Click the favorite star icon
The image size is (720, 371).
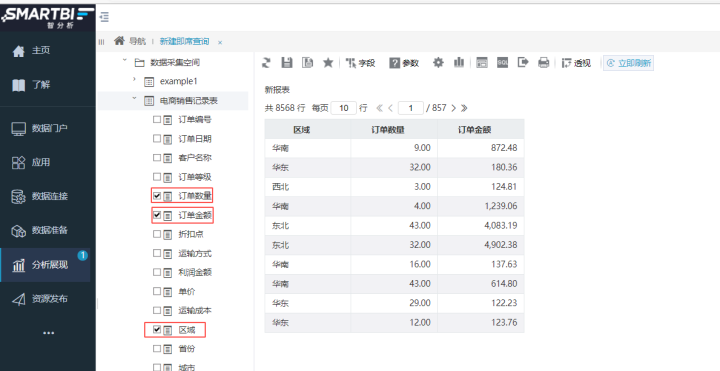point(328,62)
